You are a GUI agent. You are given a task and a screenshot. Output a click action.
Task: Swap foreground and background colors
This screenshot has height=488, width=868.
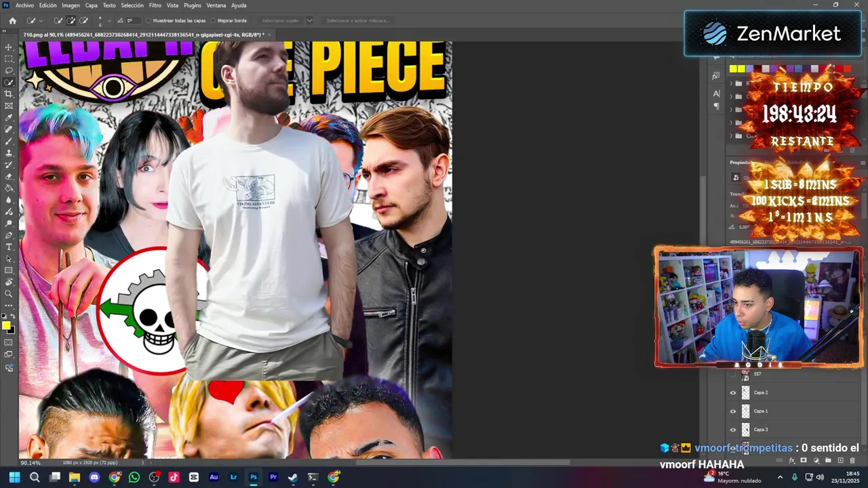click(12, 317)
